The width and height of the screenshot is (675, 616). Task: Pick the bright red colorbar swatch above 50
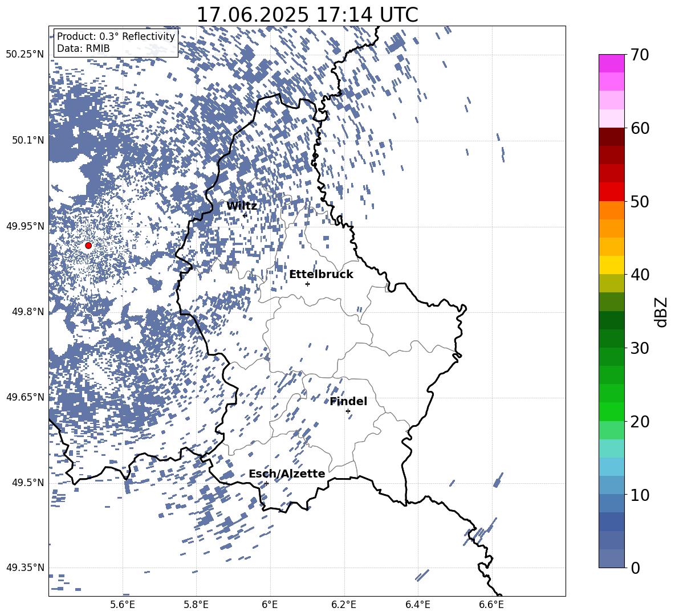611,192
